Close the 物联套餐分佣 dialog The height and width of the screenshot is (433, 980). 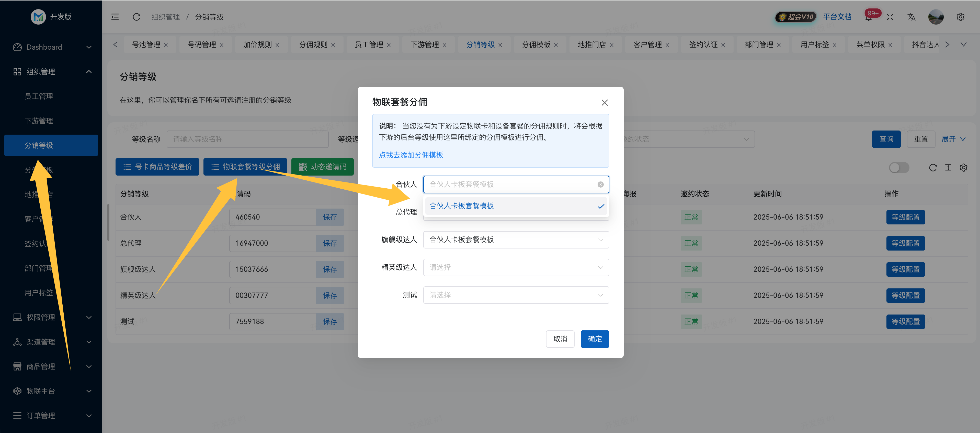point(604,102)
